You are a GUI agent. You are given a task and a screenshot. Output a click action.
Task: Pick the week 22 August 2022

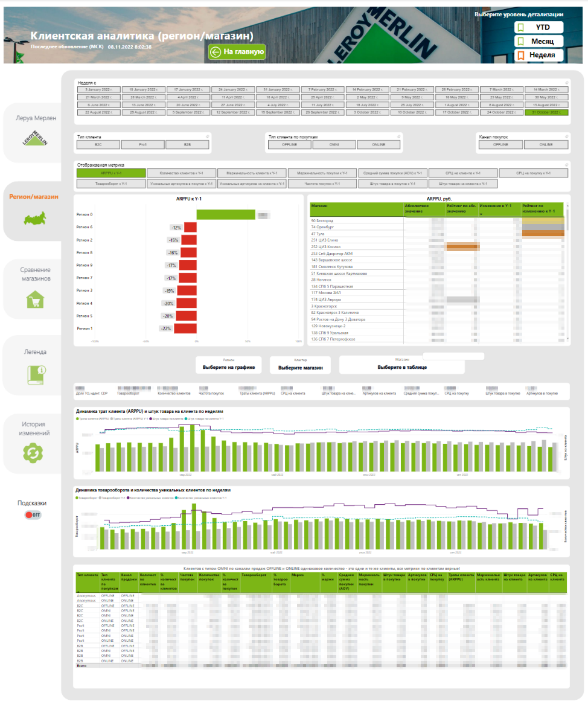tap(98, 112)
